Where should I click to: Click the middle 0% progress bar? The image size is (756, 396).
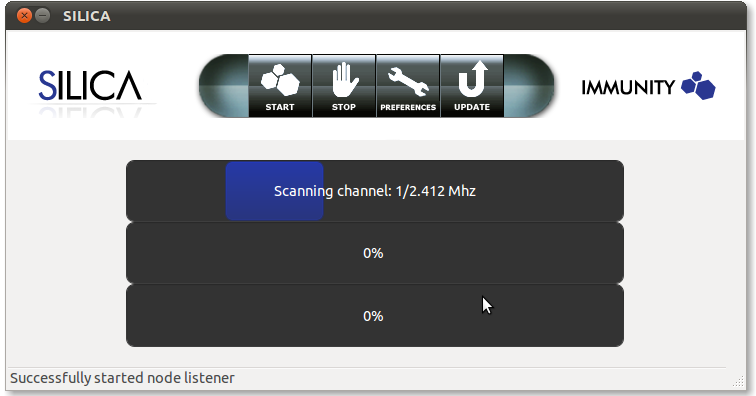tap(375, 253)
